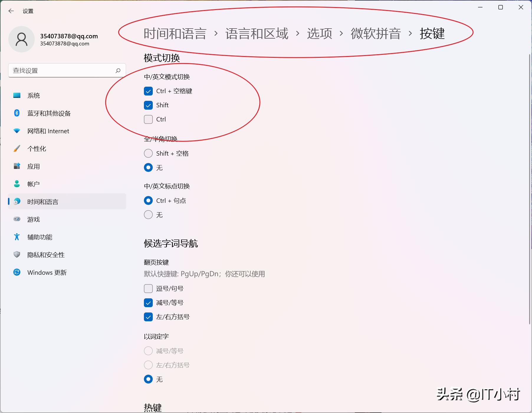Open 隐私和安全性 settings category
This screenshot has height=413, width=532.
67,254
